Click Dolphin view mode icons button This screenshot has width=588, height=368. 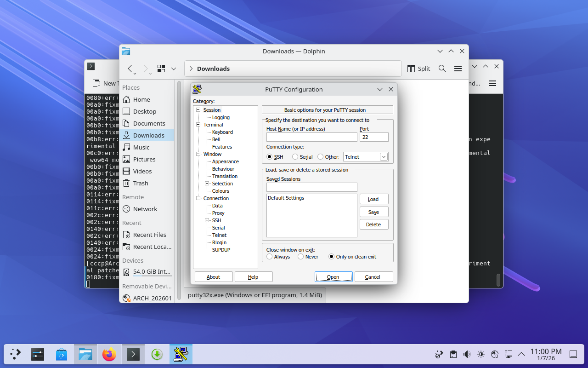161,69
